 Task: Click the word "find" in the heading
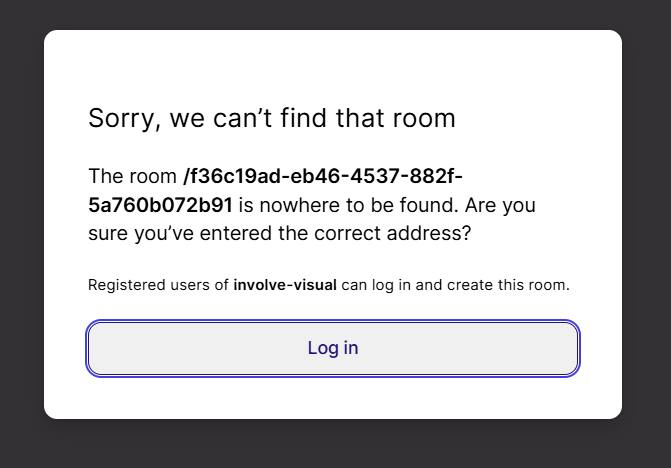pos(304,118)
